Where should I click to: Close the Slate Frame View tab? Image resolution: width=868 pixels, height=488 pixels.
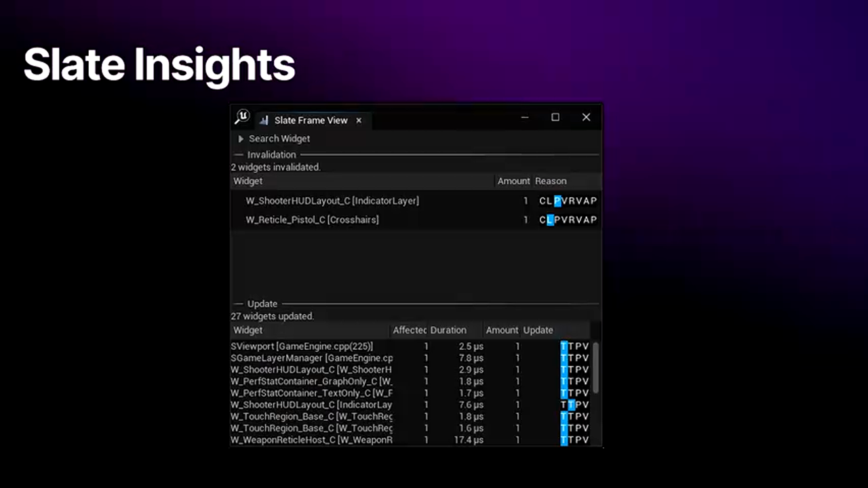pos(359,121)
